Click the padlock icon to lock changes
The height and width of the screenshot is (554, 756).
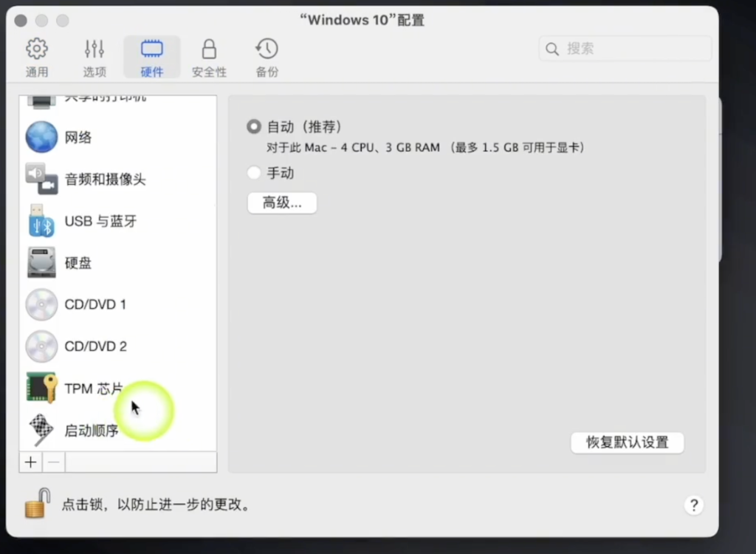[38, 503]
